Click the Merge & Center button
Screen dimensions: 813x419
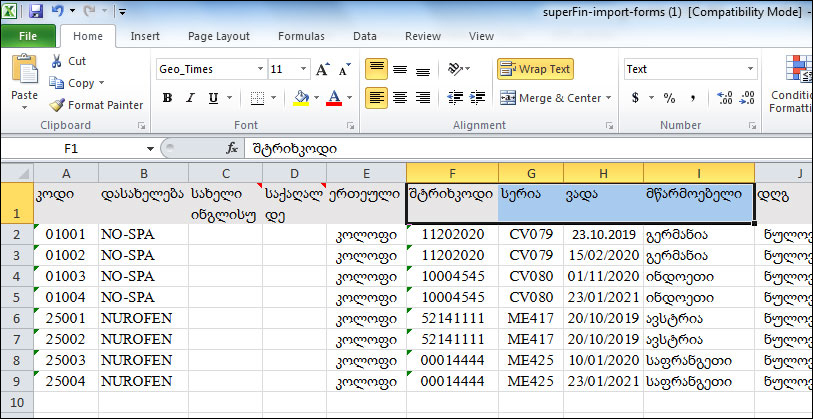pos(550,97)
